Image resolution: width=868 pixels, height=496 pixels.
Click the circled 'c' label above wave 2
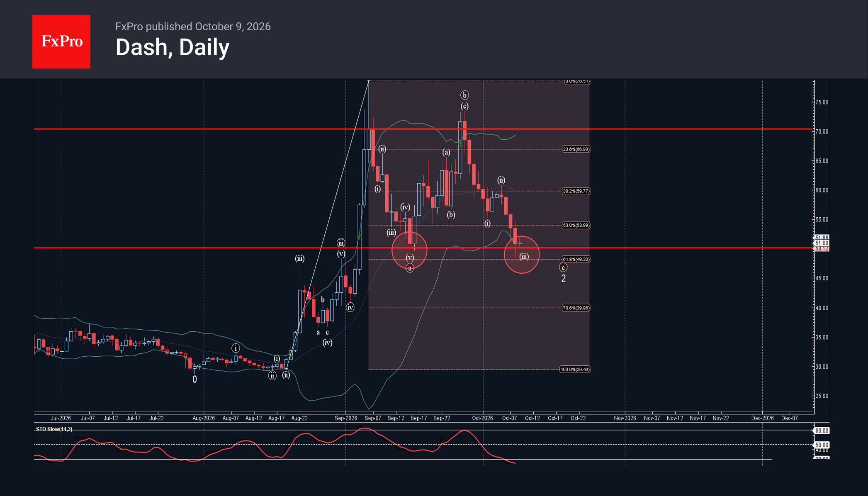tap(563, 267)
